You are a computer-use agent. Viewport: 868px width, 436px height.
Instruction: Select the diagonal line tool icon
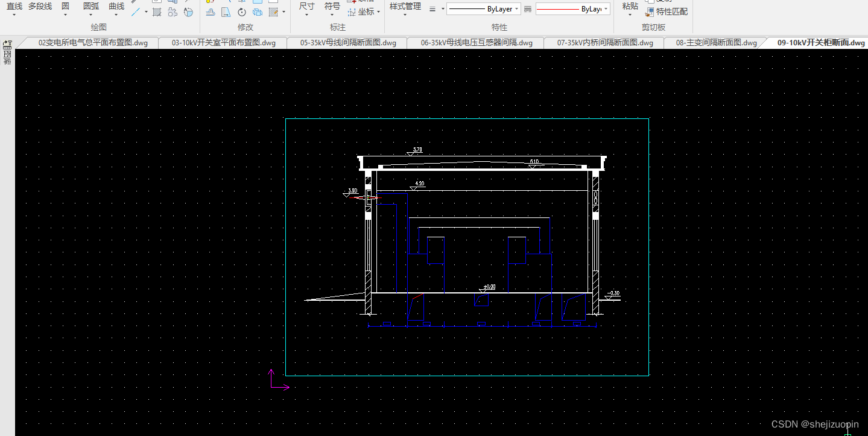(x=136, y=12)
